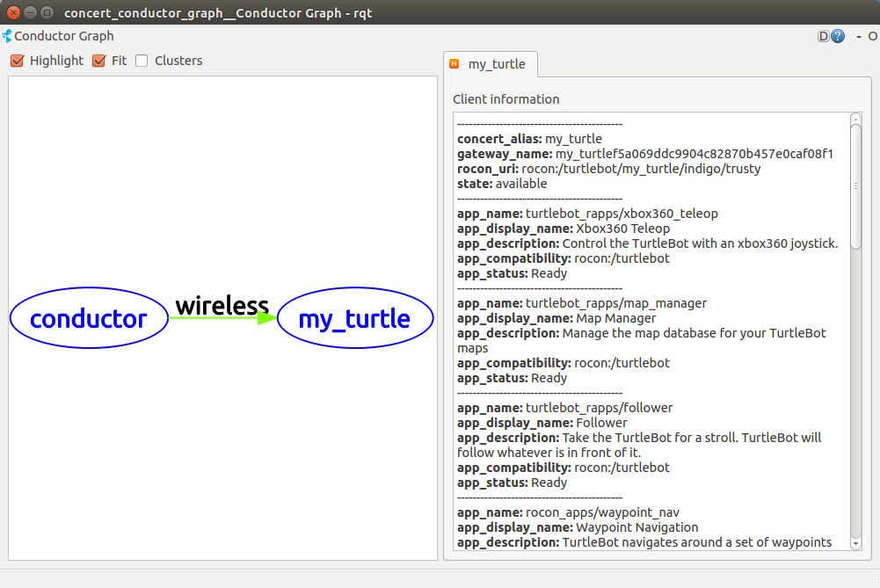
Task: Click the xbox360 joystick app_description line
Action: click(647, 243)
